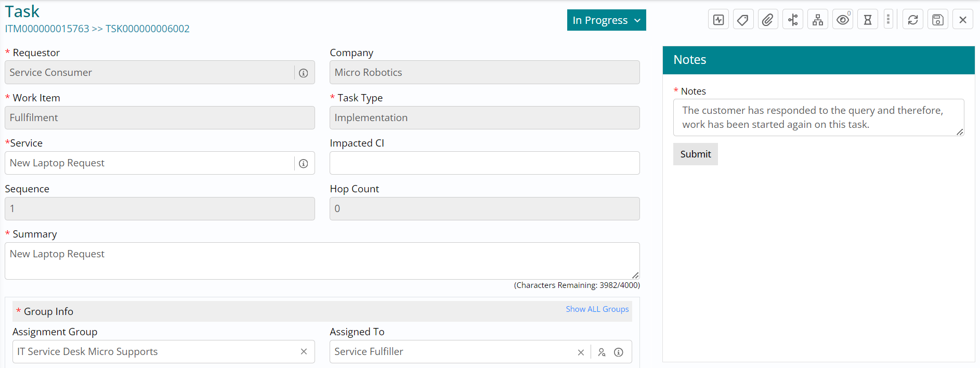
Task: Clear the Assignment Group field value
Action: 304,352
